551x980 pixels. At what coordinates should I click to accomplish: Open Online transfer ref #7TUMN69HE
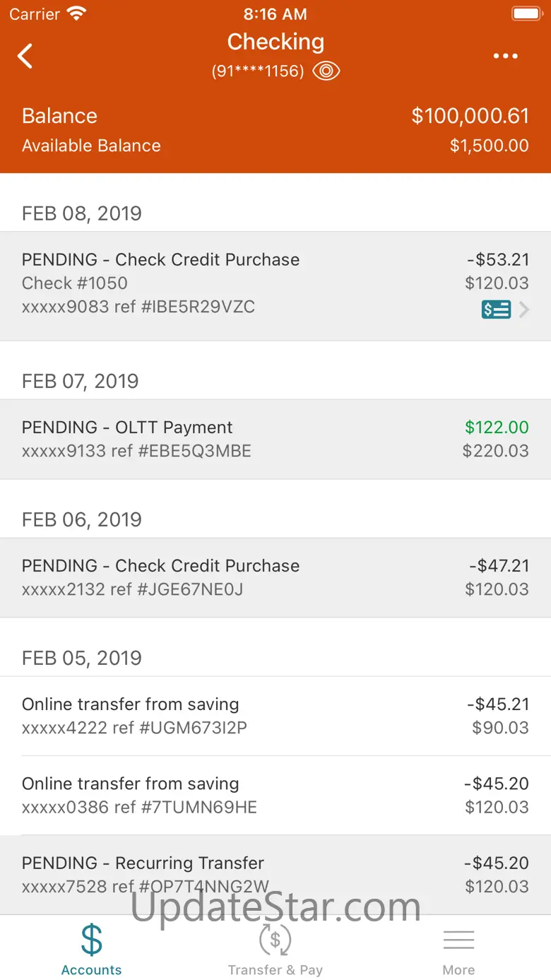275,795
